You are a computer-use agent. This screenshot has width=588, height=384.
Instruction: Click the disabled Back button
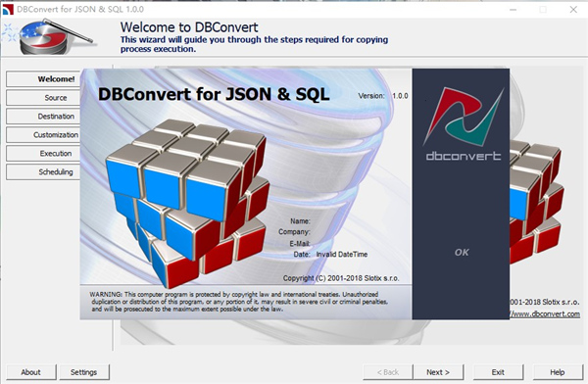(388, 372)
